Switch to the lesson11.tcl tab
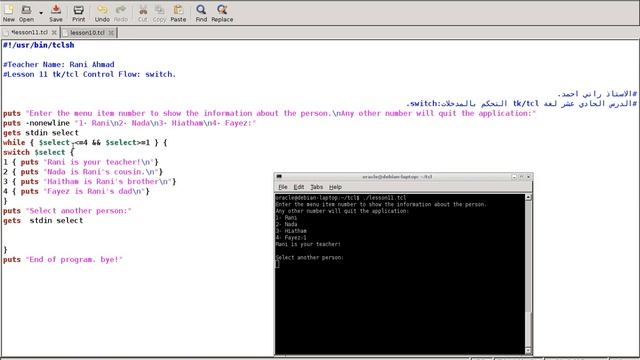 29,32
